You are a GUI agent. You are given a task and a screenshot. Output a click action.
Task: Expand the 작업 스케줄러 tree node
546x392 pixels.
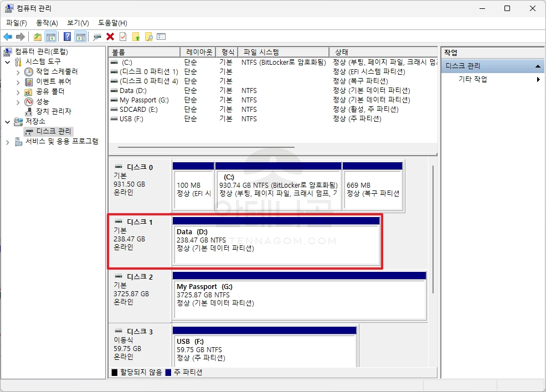coord(18,72)
